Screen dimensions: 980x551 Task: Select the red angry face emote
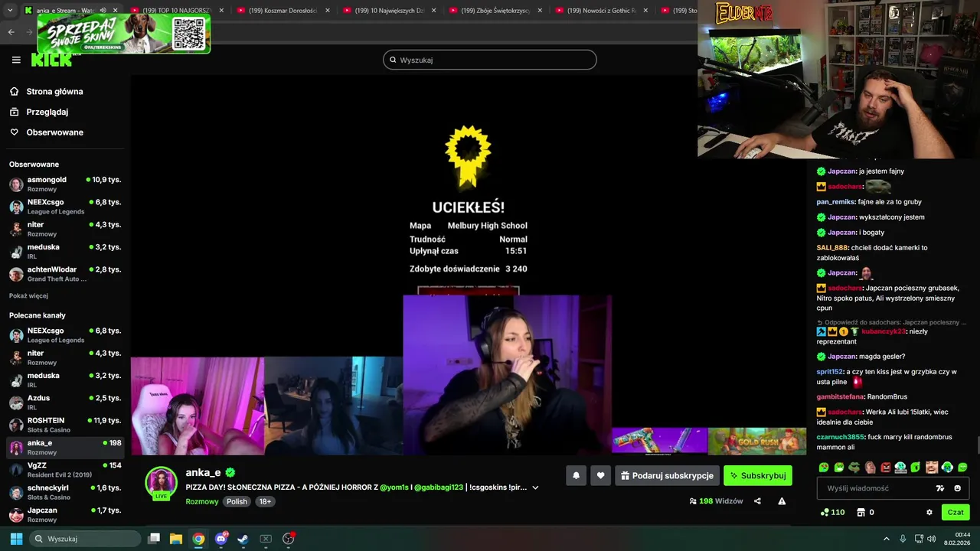click(x=886, y=467)
